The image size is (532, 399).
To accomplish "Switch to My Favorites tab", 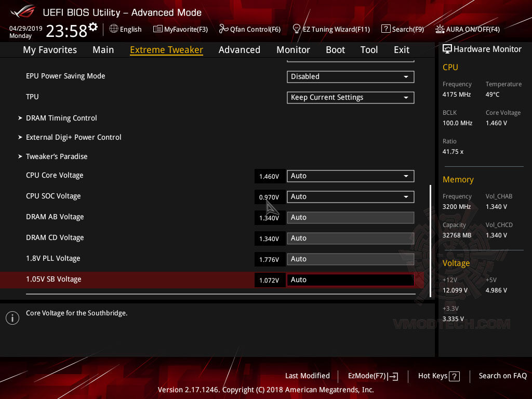I will click(x=50, y=50).
